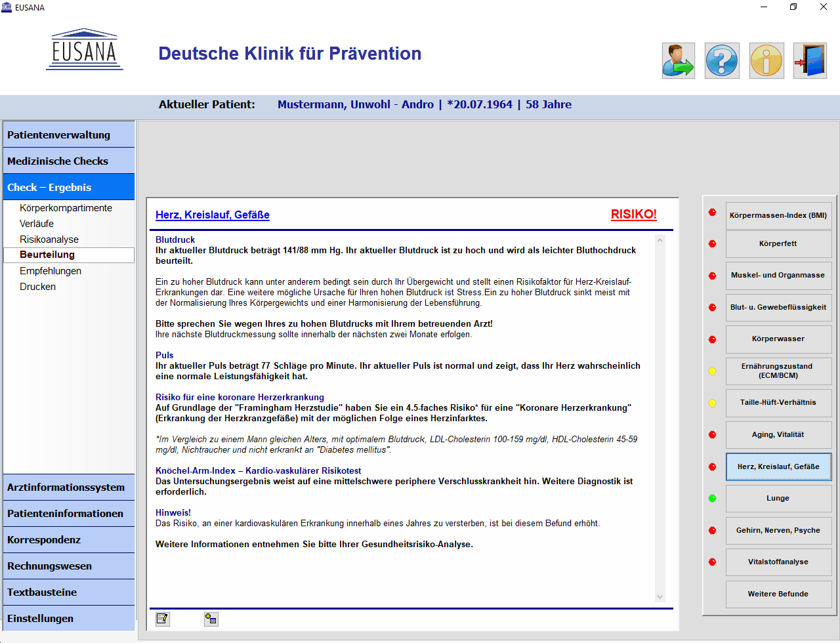The height and width of the screenshot is (643, 840).
Task: Open the Korrespondenz section
Action: pos(69,539)
